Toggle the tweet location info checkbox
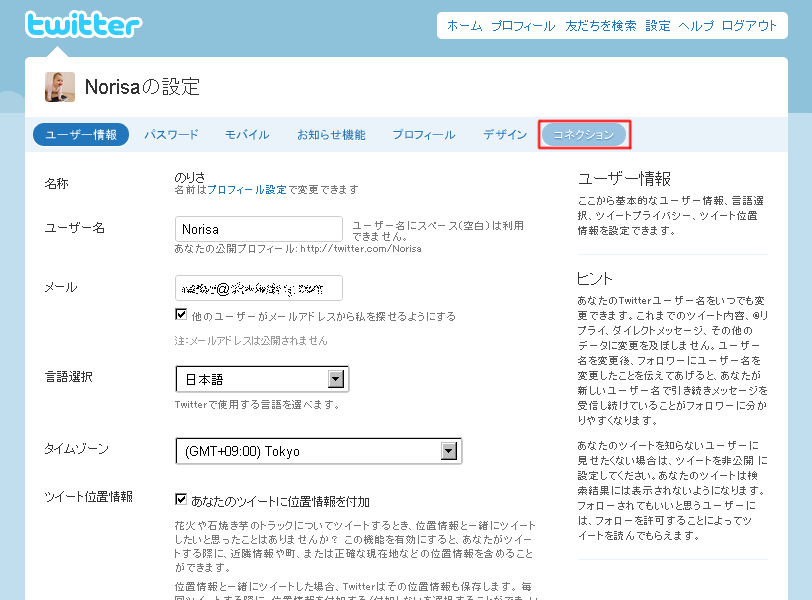The image size is (812, 600). click(x=181, y=499)
